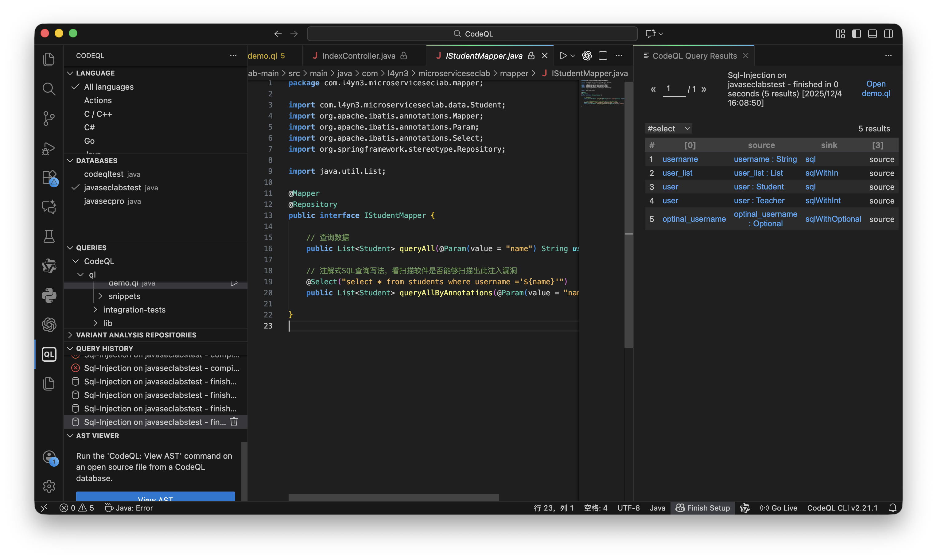Toggle the bottom panel layout button
The height and width of the screenshot is (560, 937).
pyautogui.click(x=872, y=34)
